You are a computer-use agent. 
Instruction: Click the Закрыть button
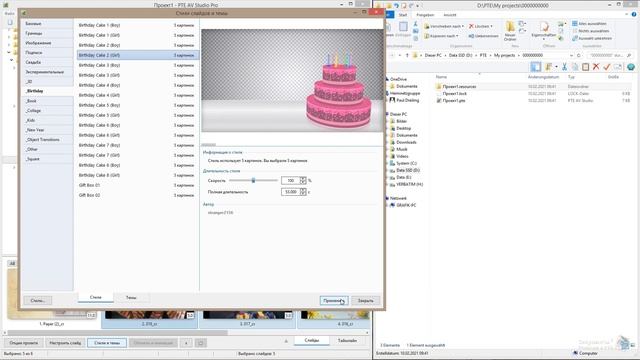[366, 300]
